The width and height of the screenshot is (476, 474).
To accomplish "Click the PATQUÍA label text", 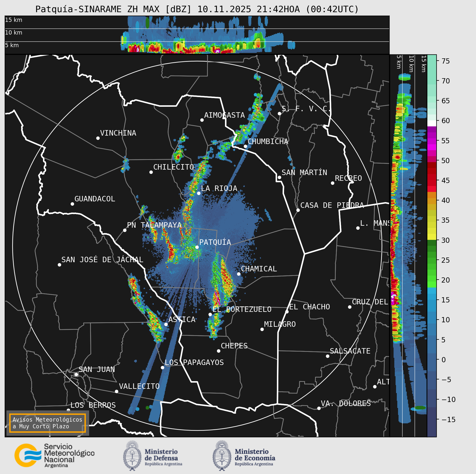I will (x=215, y=242).
